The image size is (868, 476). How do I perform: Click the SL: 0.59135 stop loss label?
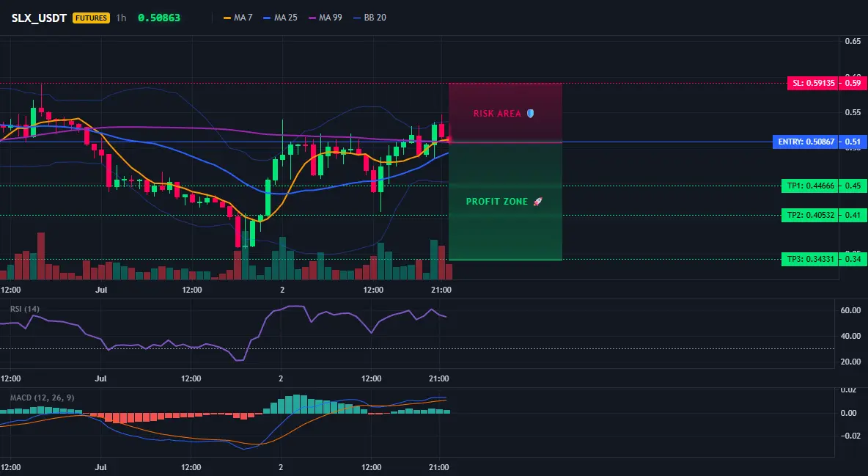(812, 83)
